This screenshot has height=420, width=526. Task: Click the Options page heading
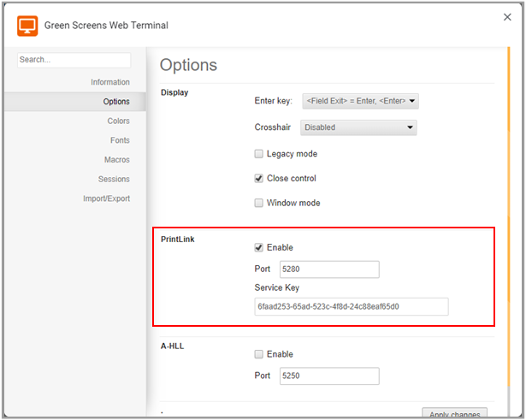[x=188, y=65]
